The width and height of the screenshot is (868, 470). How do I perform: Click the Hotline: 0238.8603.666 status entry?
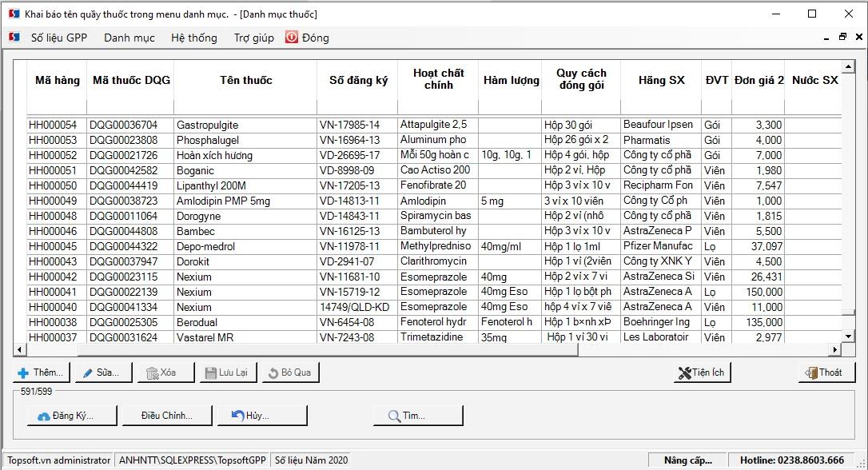[791, 460]
